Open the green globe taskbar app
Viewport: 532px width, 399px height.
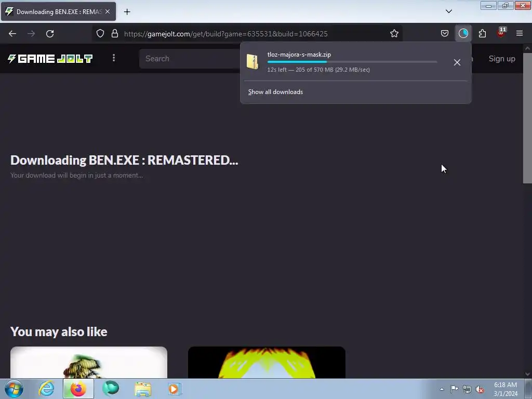coord(111,389)
